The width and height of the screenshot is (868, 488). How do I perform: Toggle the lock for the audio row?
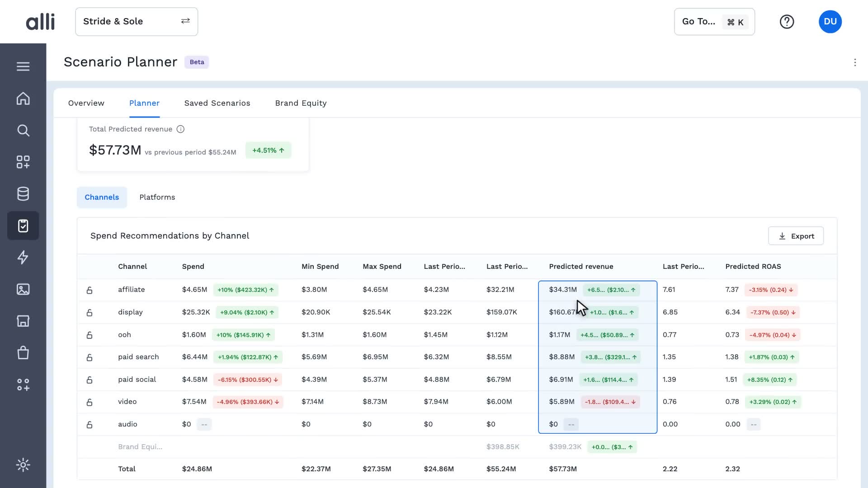90,424
